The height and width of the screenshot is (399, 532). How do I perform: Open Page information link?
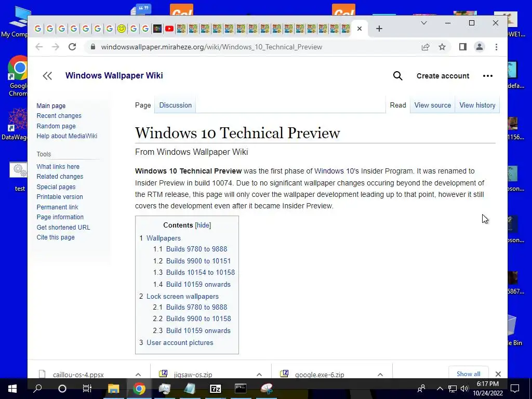[60, 217]
